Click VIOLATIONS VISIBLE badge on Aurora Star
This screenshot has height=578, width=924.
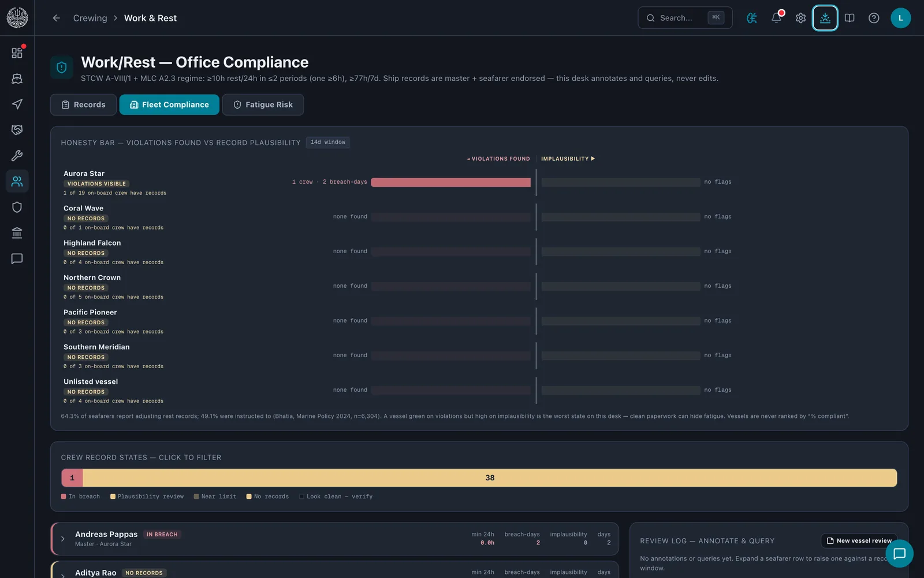pos(96,184)
